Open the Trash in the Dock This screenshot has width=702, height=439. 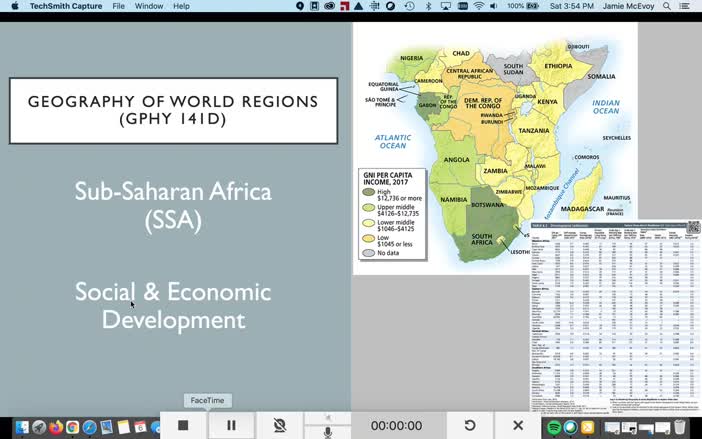click(680, 427)
